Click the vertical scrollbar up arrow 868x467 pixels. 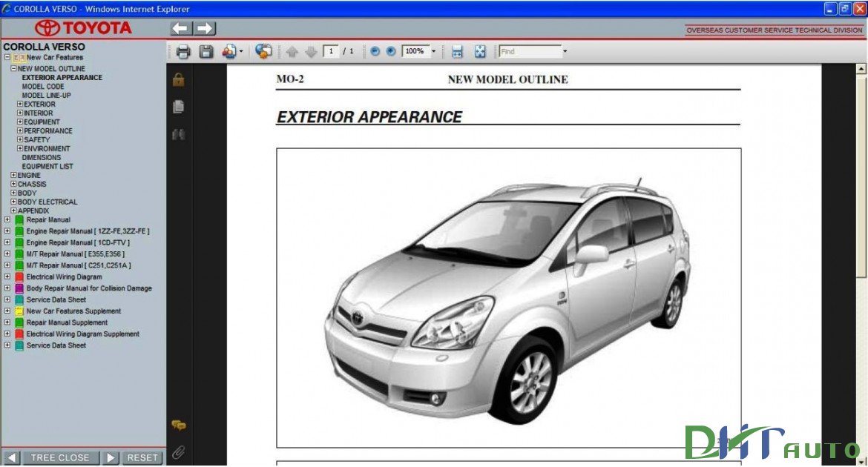pyautogui.click(x=861, y=69)
